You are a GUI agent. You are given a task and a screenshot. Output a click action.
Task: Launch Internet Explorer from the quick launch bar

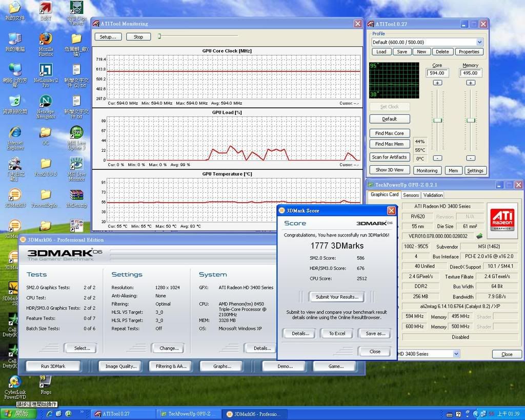[x=50, y=414]
